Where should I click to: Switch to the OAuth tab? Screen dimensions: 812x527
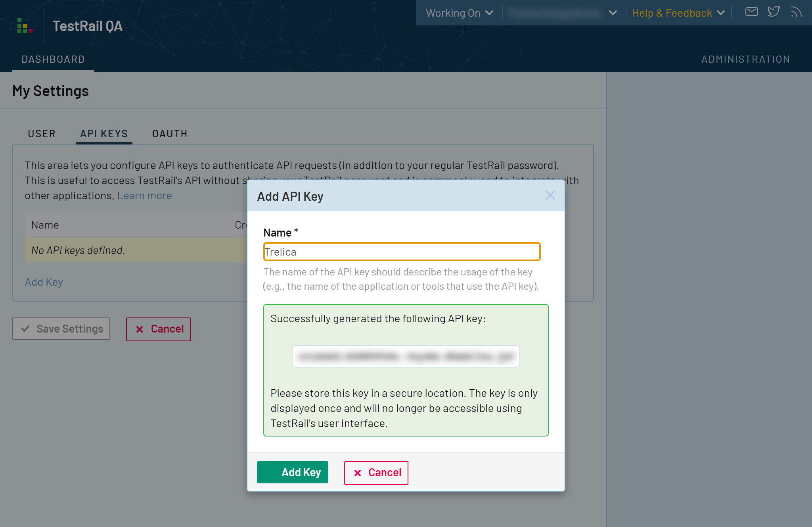coord(170,134)
